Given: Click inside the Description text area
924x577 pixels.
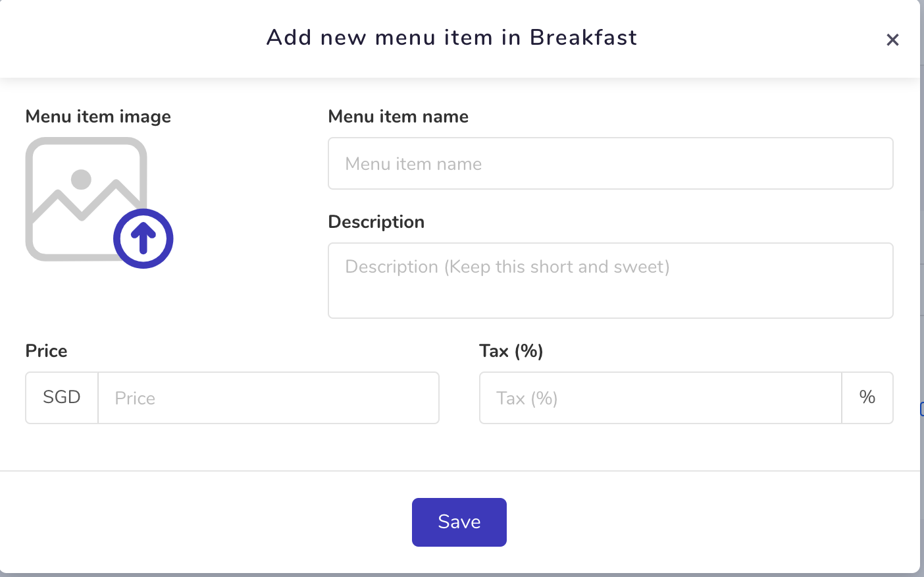Looking at the screenshot, I should tap(611, 281).
